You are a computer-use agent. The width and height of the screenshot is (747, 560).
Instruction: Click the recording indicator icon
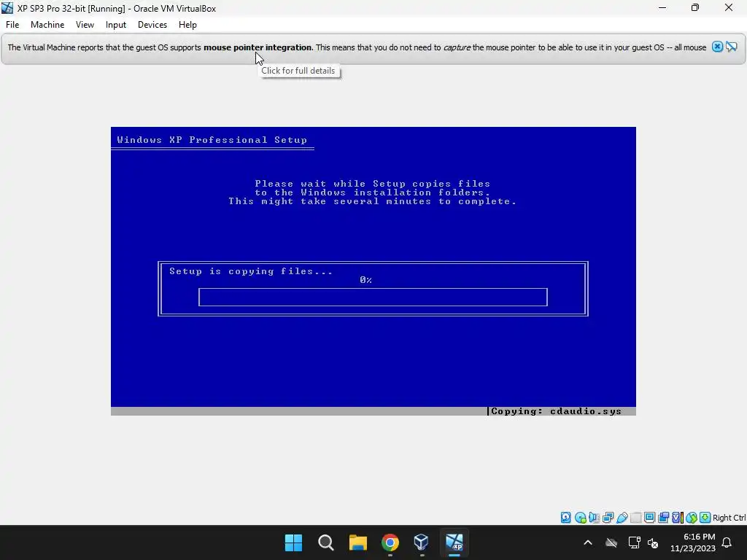tap(663, 518)
